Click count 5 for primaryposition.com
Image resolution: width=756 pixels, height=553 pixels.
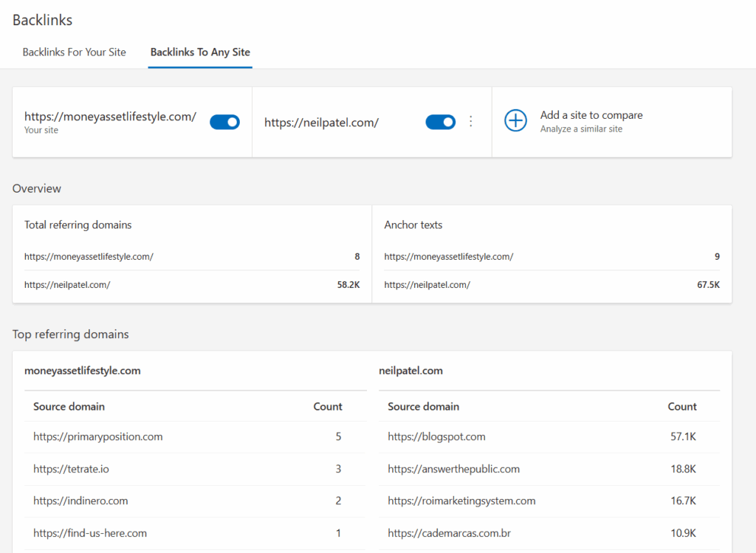coord(338,437)
